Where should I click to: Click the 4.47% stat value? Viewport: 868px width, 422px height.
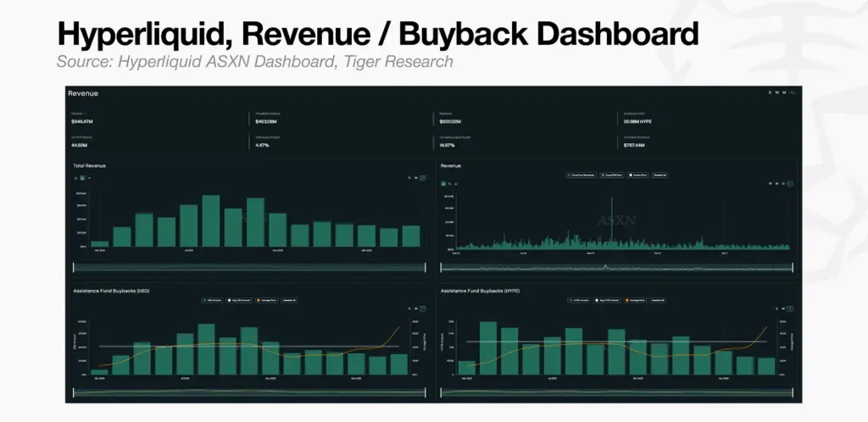pyautogui.click(x=263, y=145)
